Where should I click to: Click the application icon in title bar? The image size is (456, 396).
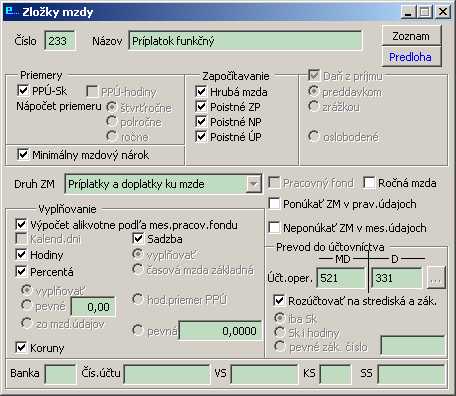coord(12,12)
